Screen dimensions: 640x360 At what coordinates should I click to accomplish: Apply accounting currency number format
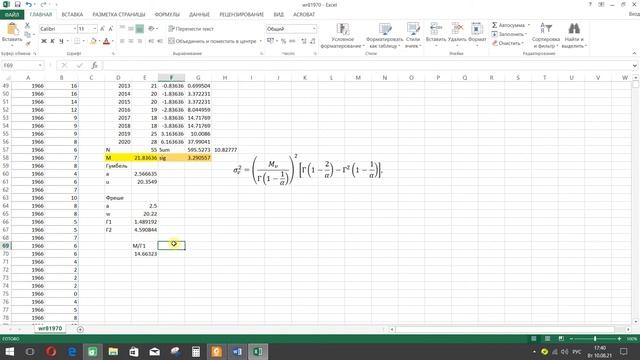pyautogui.click(x=270, y=41)
